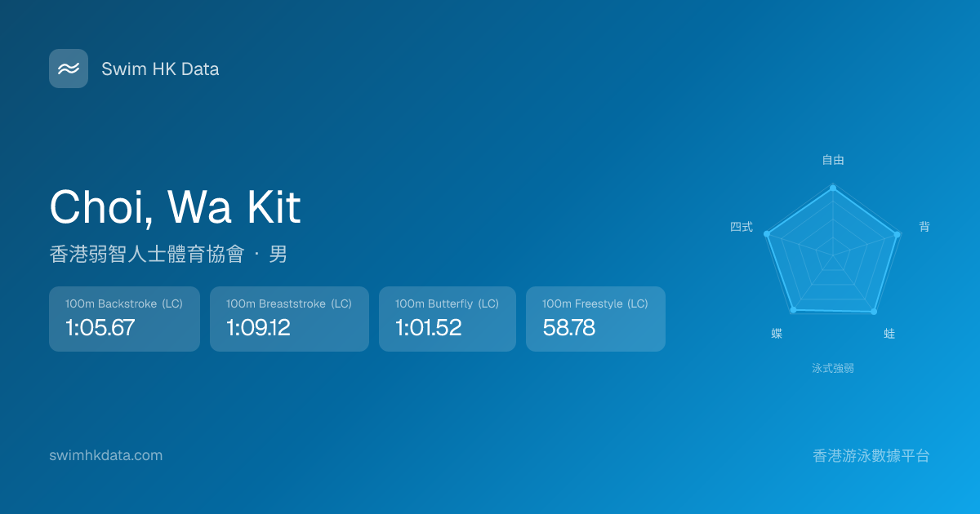Screen dimensions: 980x514
Task: Click the 自由 label on radar chart
Action: point(833,160)
